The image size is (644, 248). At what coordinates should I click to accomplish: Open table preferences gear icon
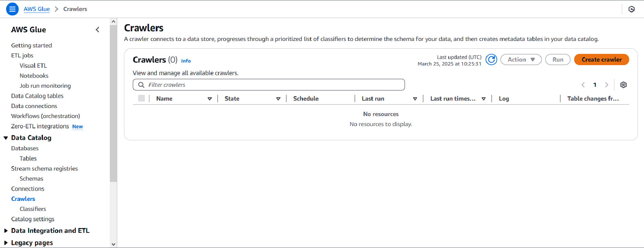(623, 85)
